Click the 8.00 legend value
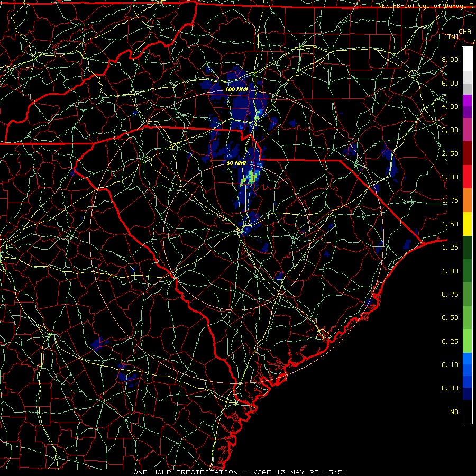Screen dimensions: 476x476 pyautogui.click(x=450, y=59)
